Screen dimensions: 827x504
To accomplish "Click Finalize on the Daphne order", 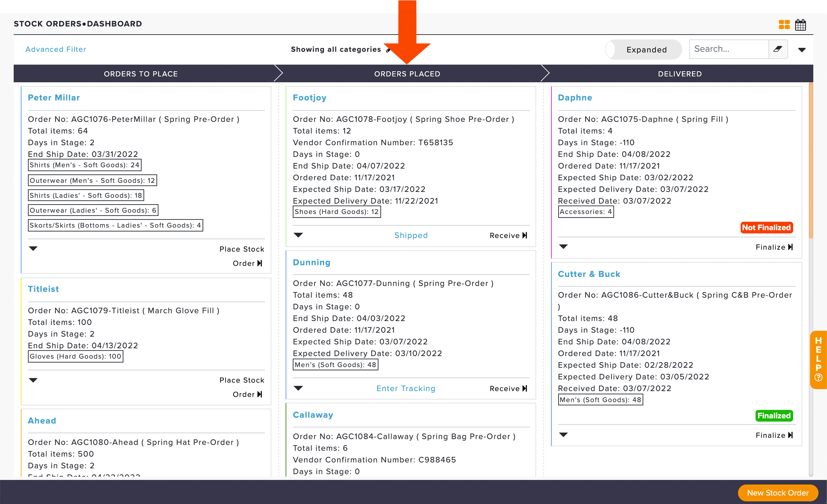I will [x=774, y=247].
